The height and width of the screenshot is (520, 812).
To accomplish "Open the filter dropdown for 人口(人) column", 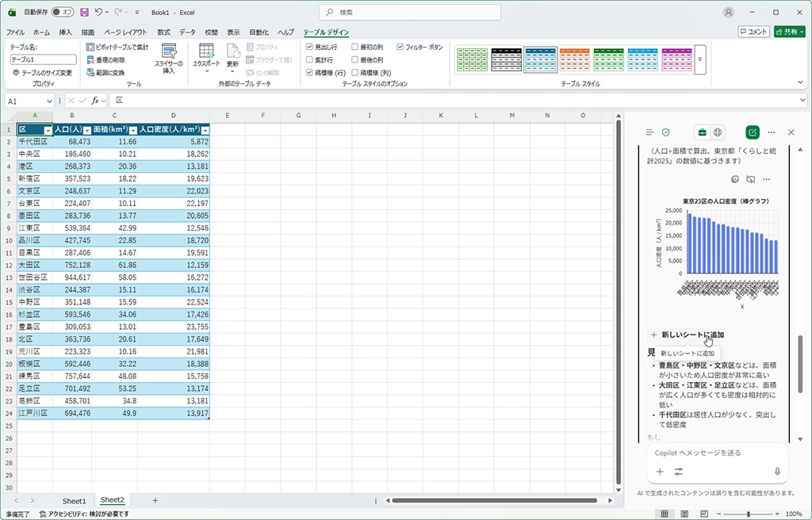I will (87, 129).
